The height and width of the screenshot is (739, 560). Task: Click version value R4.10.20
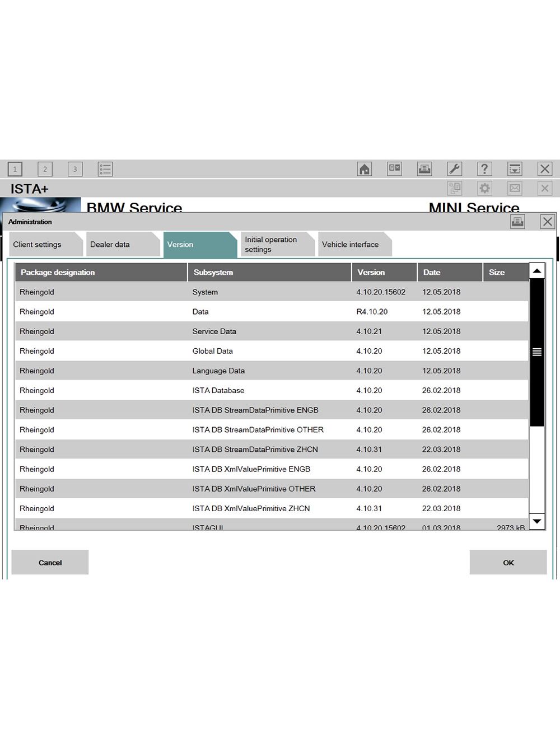[x=372, y=312]
